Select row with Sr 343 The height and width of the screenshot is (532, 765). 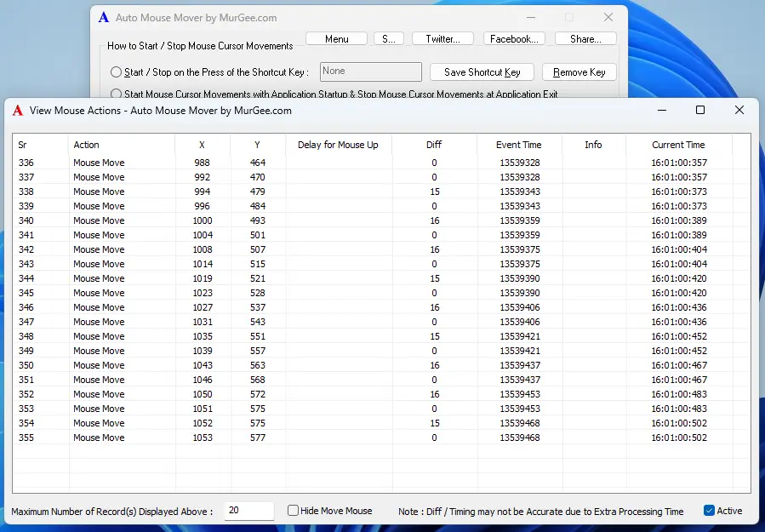click(381, 264)
